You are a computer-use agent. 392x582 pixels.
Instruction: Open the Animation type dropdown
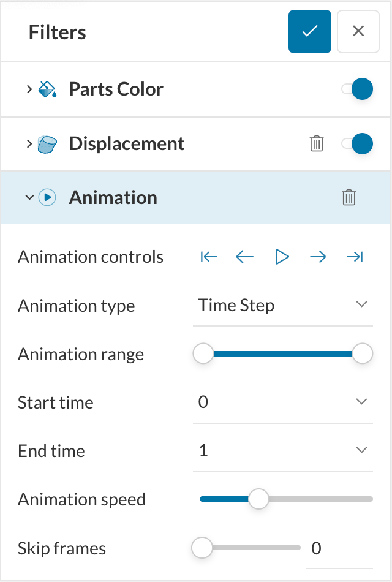(x=282, y=305)
